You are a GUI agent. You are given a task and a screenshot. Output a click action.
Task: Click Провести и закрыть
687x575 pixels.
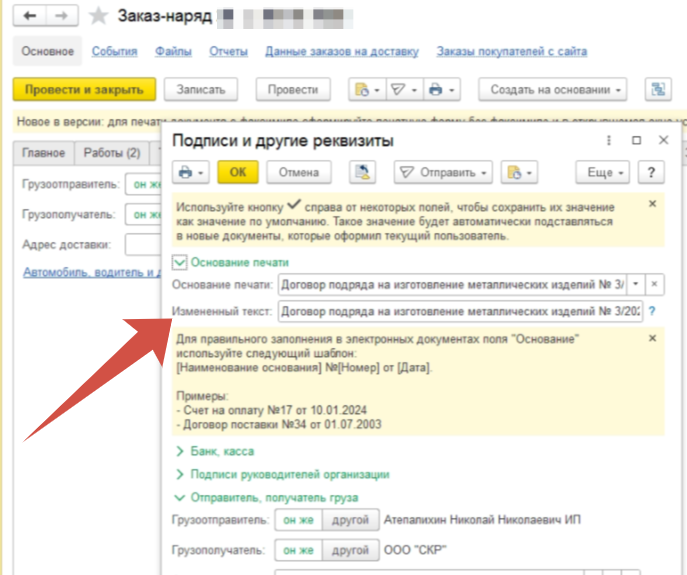[84, 90]
